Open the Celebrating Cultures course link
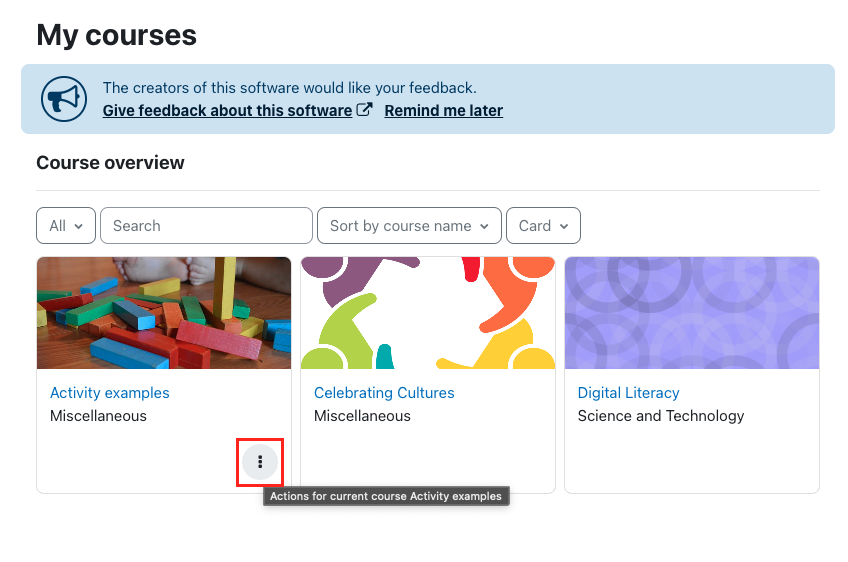This screenshot has height=562, width=848. (384, 393)
